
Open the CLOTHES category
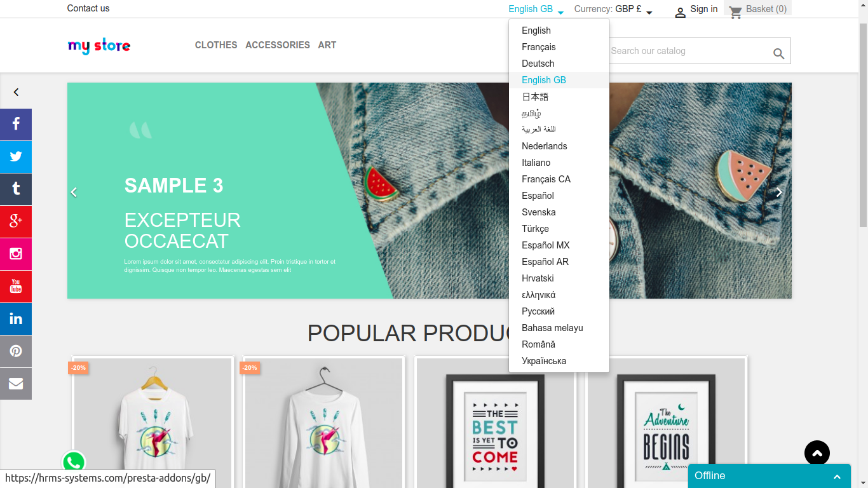point(216,45)
